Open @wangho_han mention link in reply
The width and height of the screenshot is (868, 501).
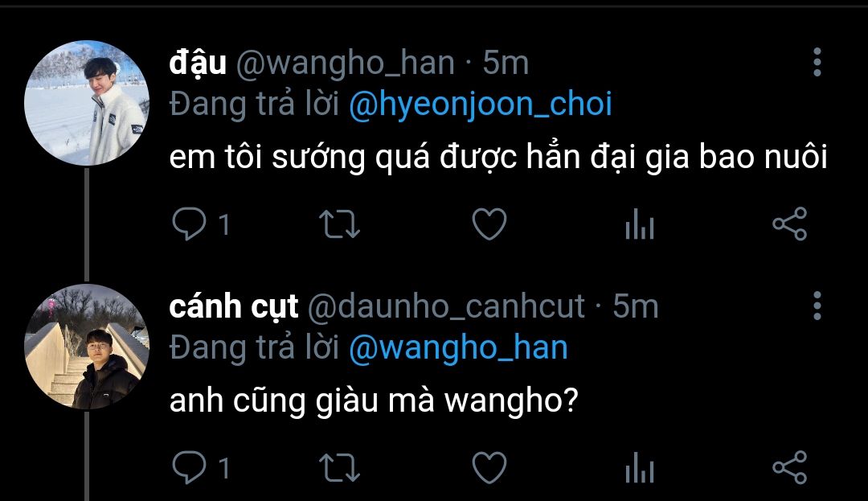click(x=458, y=348)
